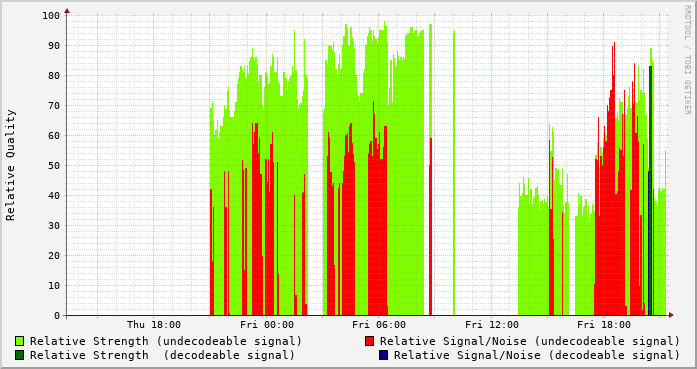The image size is (697, 369).
Task: Select the 'Relative Signal/Noise (undecodeable signal)' legend text
Action: click(530, 341)
